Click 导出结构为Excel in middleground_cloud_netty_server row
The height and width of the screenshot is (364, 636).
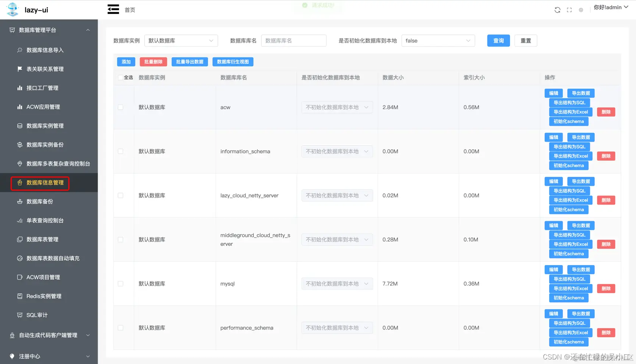[x=571, y=244]
